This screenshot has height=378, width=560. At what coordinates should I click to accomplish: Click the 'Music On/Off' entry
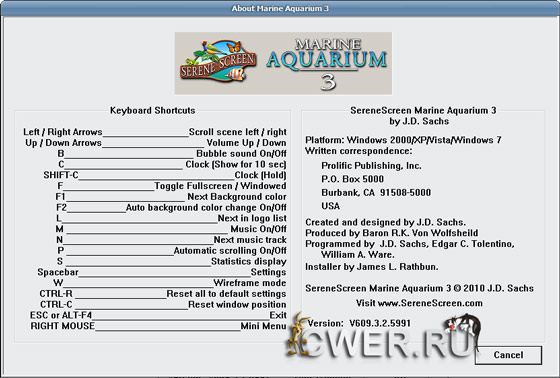coord(259,229)
